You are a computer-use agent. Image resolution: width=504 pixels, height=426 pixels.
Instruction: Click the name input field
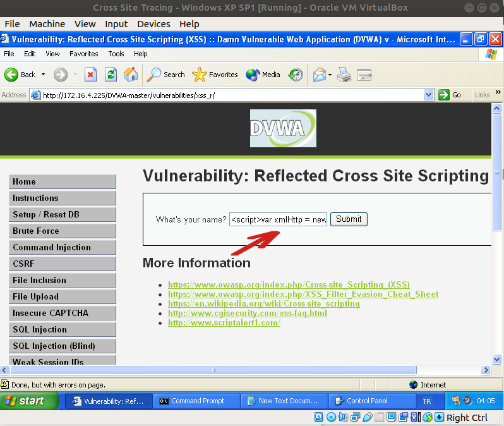[x=278, y=219]
